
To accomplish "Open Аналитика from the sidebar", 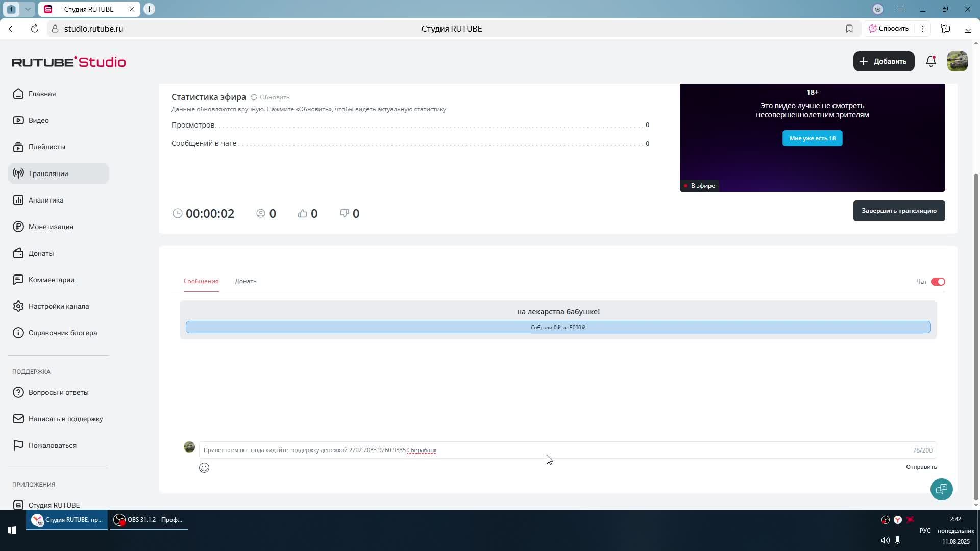I will coord(46,200).
